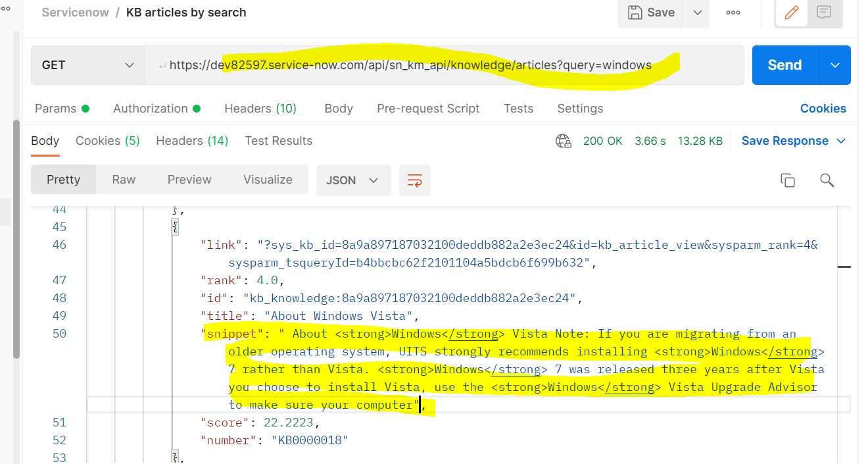This screenshot has width=868, height=464.
Task: Select the Raw view
Action: click(124, 180)
